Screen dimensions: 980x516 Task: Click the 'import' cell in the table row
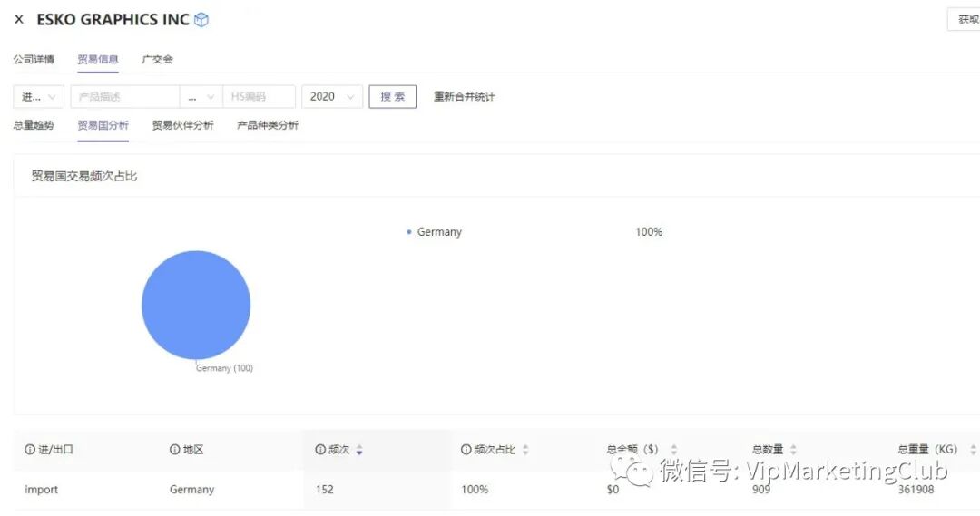pos(41,490)
